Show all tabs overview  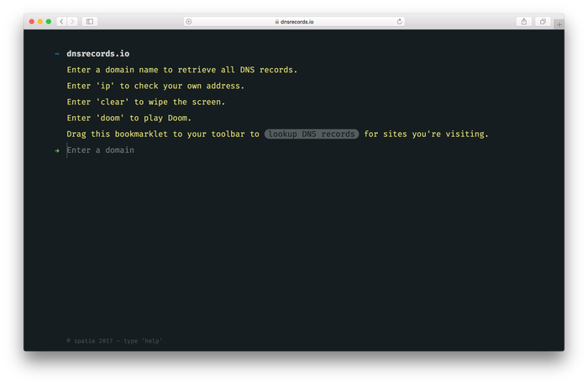[x=543, y=21]
